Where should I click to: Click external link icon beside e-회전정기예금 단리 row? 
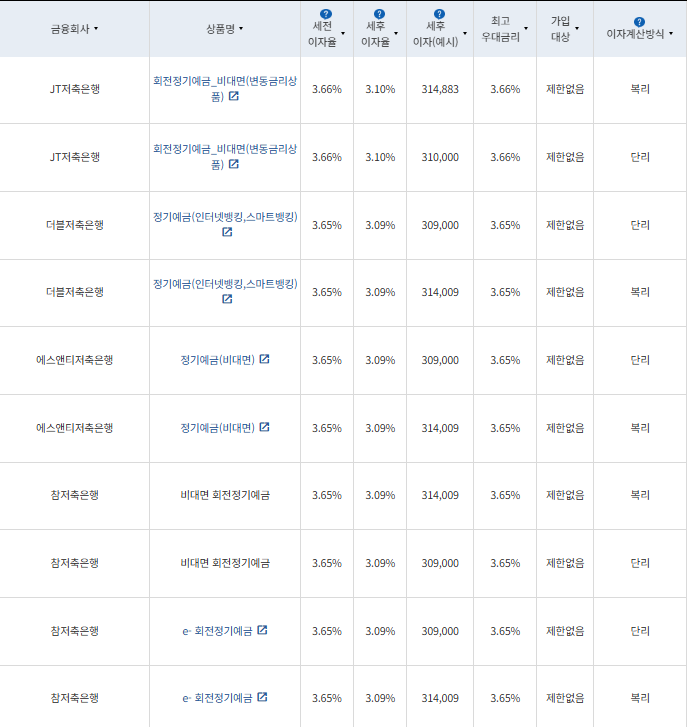tap(262, 630)
